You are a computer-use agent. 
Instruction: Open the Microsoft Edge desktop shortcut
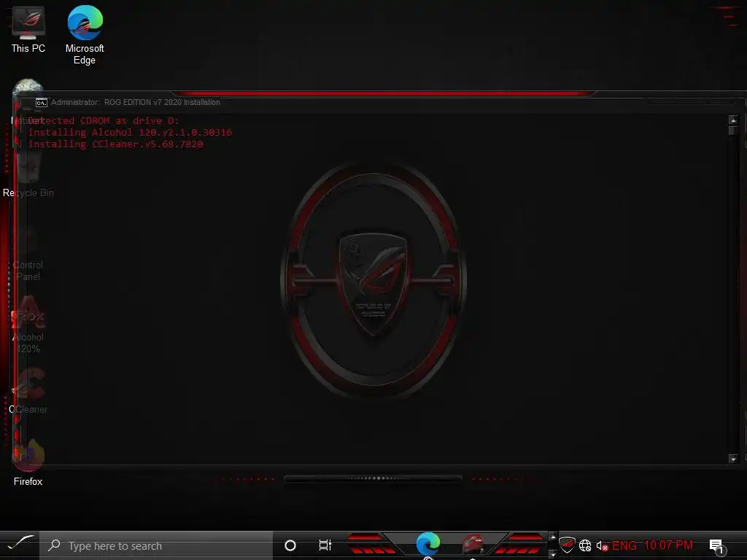click(x=85, y=35)
